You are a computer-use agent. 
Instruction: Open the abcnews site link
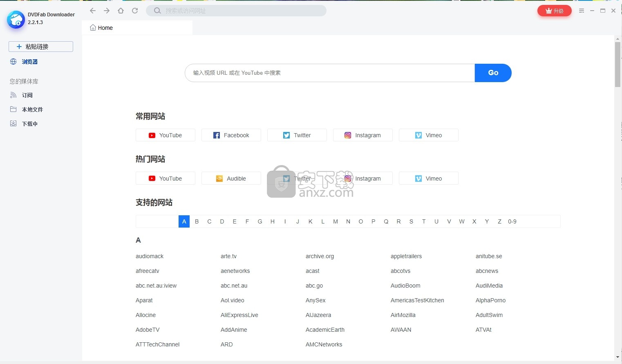coord(487,271)
